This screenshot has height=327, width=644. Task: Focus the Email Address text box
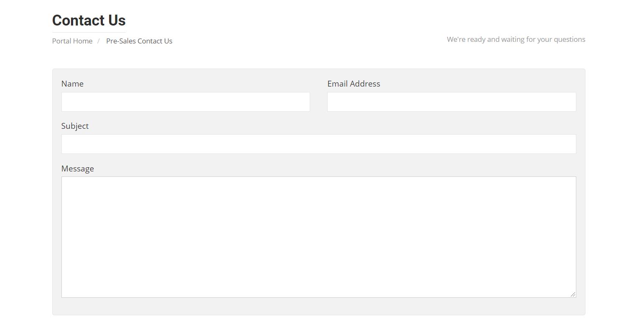[451, 102]
